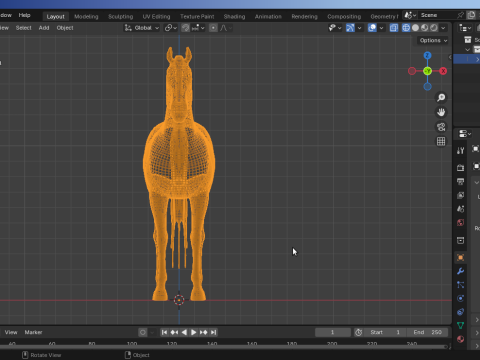Open the properties editor type dropdown
The height and width of the screenshot is (360, 480).
(x=465, y=134)
